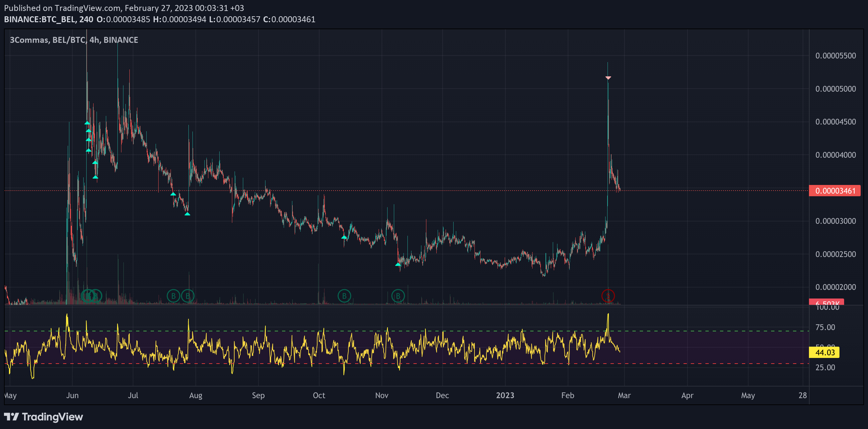
Task: Click the Nov label on time axis
Action: 382,395
